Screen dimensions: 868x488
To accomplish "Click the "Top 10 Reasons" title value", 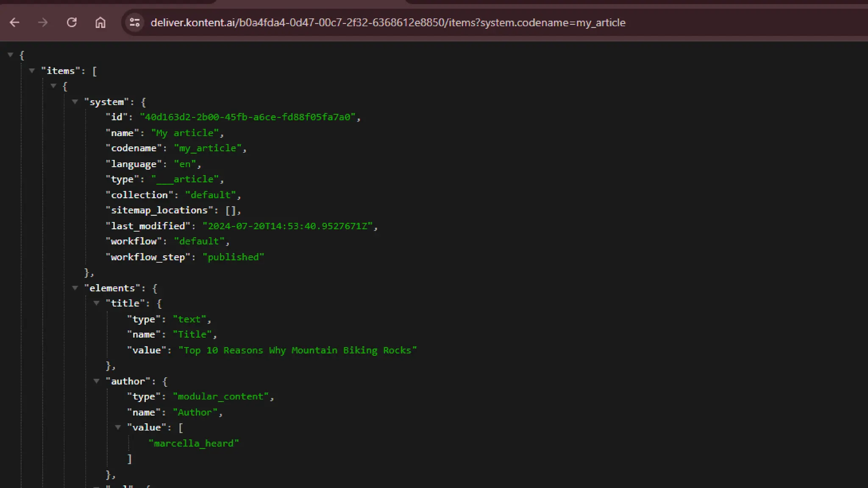I will pyautogui.click(x=297, y=350).
